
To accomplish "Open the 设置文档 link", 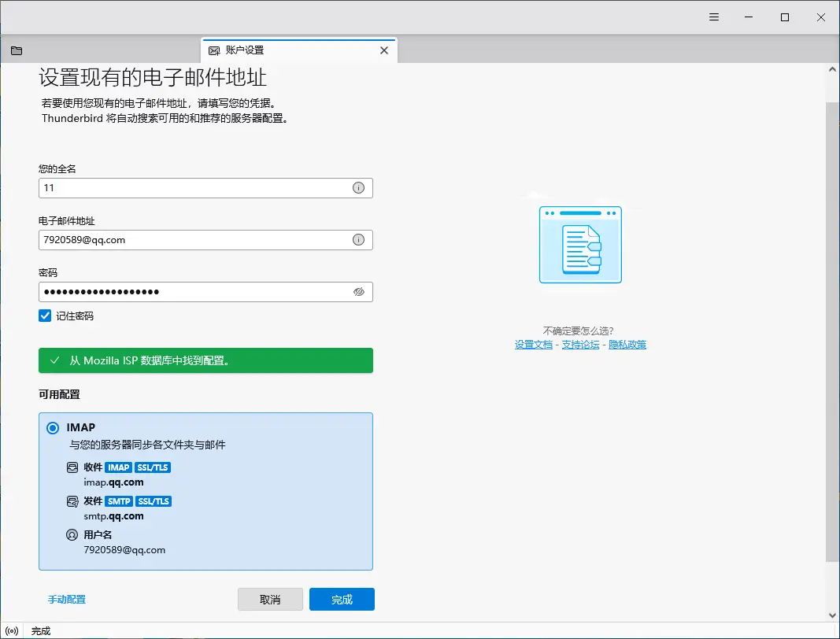I will 533,345.
